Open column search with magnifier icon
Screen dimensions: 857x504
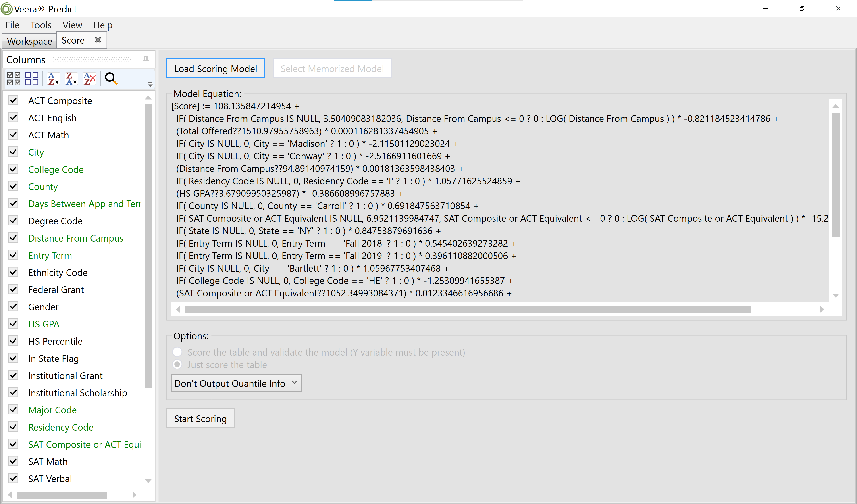pyautogui.click(x=111, y=79)
